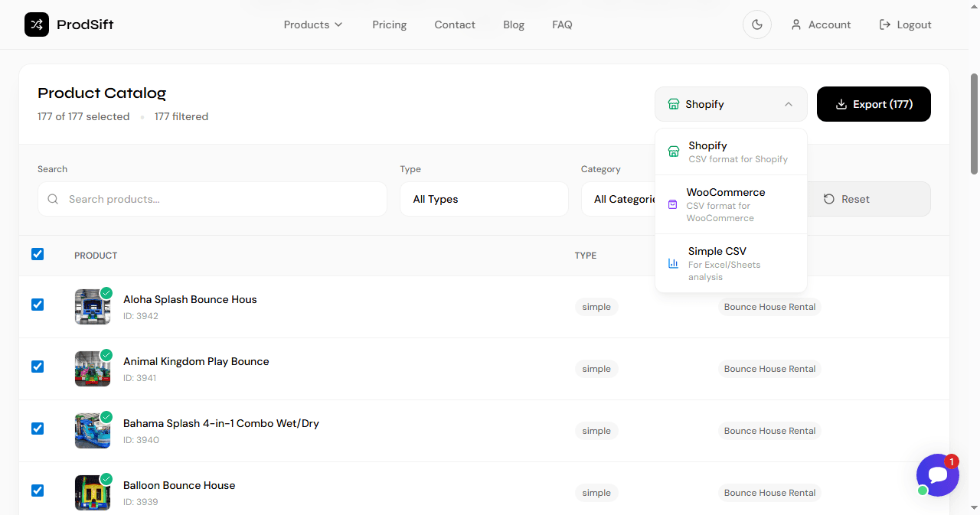The height and width of the screenshot is (515, 980).
Task: Click the Search products input field
Action: 212,199
